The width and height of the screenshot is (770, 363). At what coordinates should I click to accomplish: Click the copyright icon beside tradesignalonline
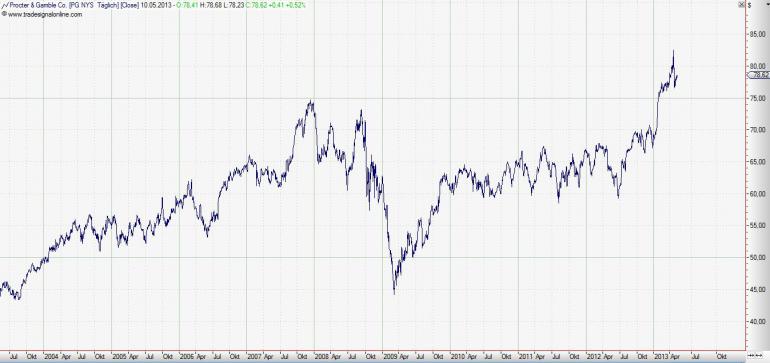(x=4, y=14)
